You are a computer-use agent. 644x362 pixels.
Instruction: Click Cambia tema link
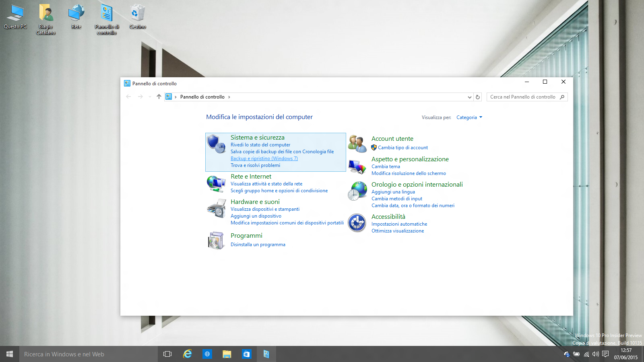[x=386, y=167]
